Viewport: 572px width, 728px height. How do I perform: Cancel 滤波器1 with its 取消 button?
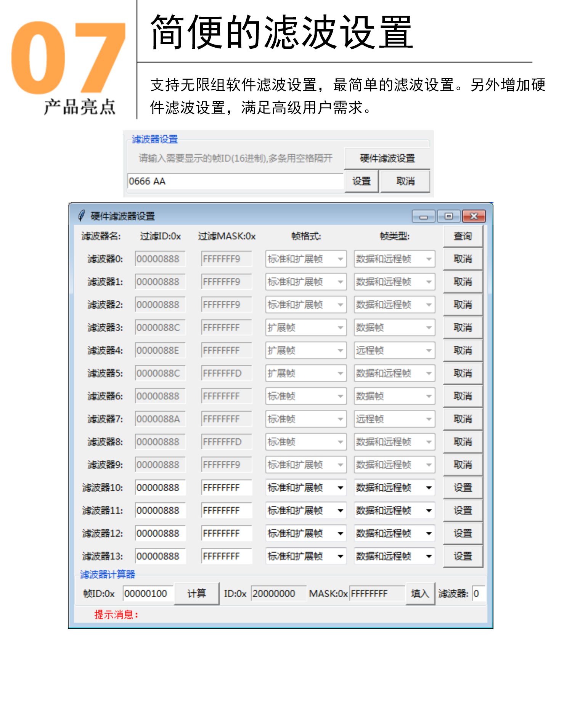pyautogui.click(x=463, y=282)
